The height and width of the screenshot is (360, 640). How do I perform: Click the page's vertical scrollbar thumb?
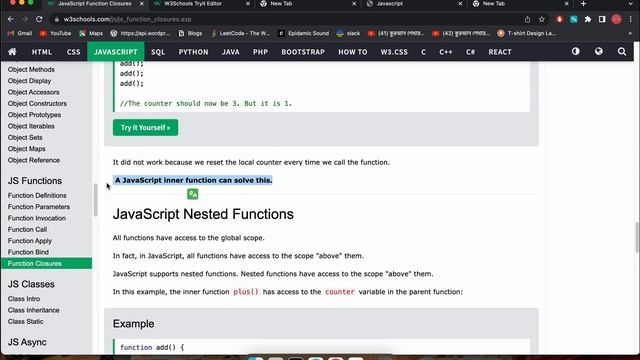(637, 237)
